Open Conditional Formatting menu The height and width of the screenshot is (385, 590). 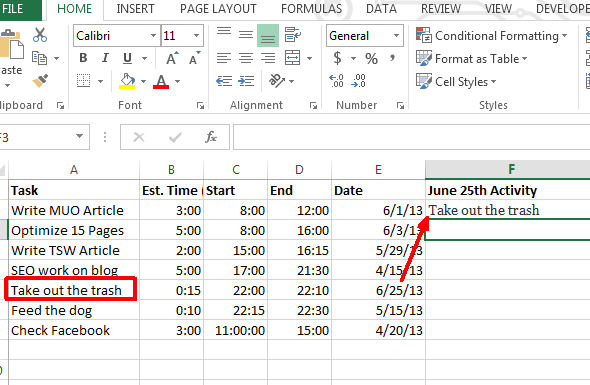pos(491,36)
